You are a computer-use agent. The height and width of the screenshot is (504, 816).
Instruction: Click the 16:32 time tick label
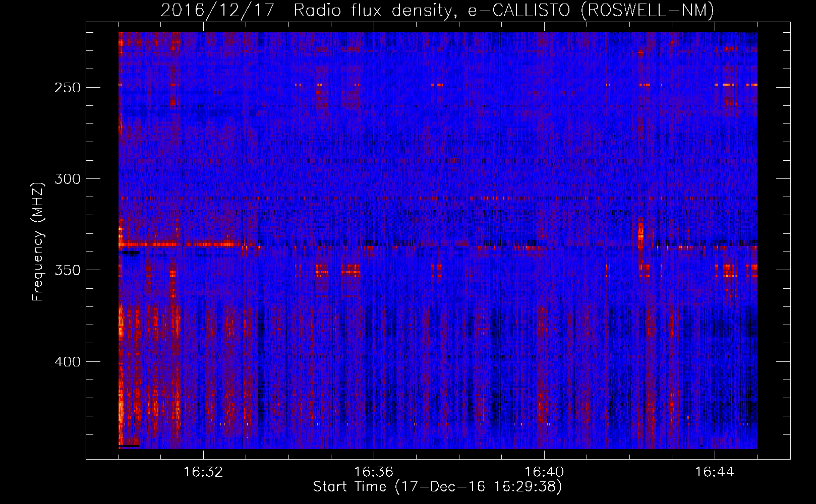(x=203, y=472)
